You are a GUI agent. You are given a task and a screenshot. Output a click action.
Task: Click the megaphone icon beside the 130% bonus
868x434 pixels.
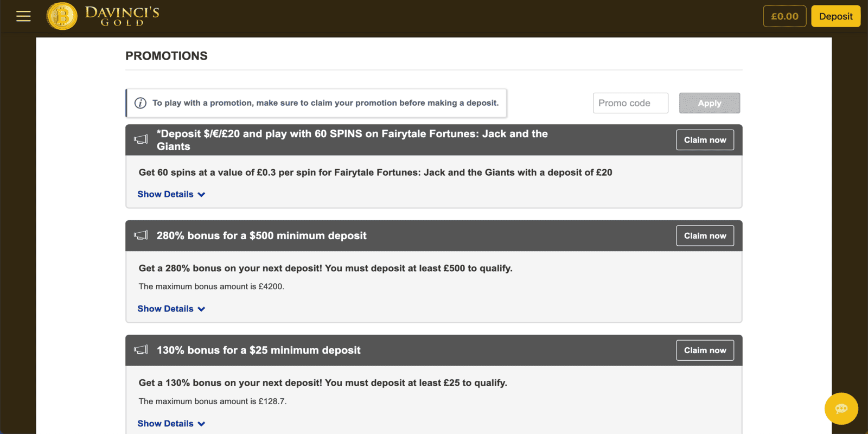(141, 350)
